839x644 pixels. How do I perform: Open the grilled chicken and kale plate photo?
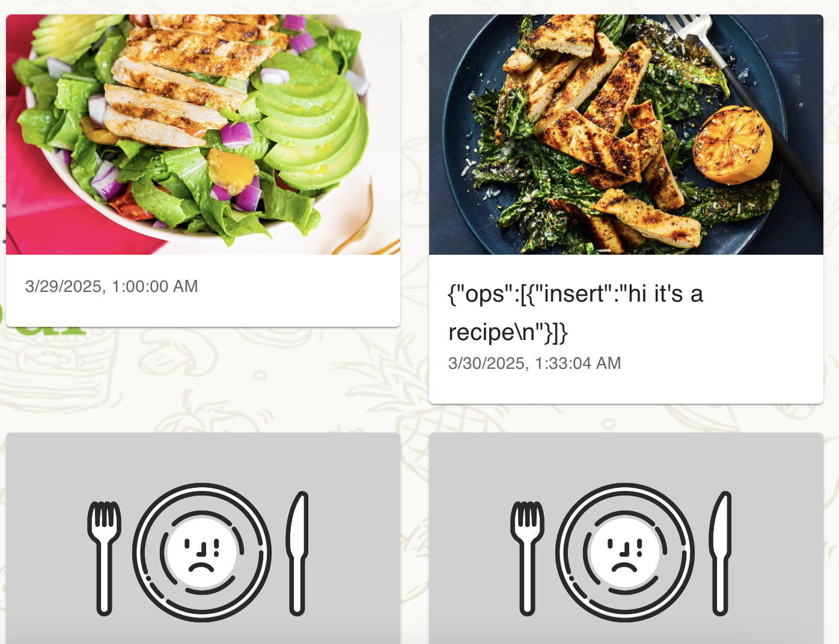(x=626, y=135)
